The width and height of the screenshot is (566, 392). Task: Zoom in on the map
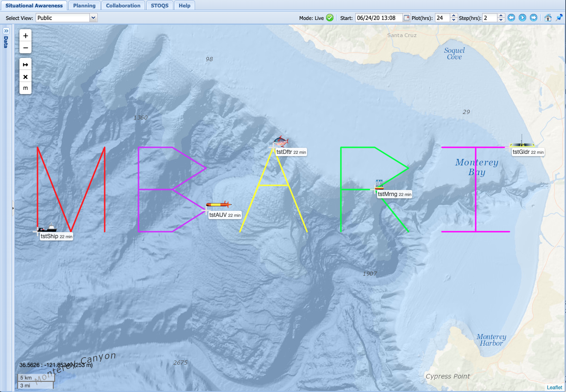pyautogui.click(x=25, y=36)
